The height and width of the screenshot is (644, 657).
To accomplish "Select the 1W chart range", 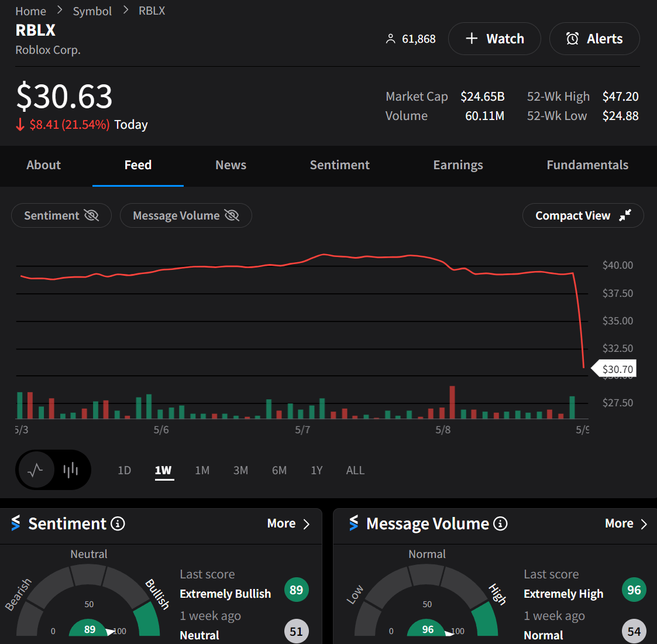I will [163, 471].
